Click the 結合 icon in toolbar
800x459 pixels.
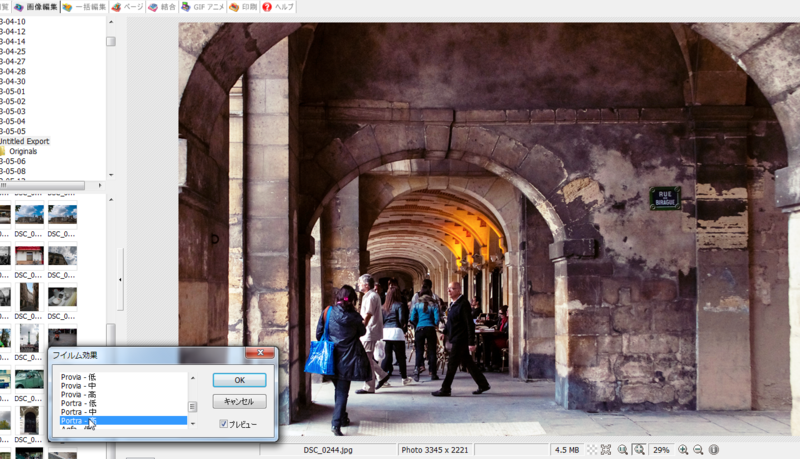[x=153, y=7]
